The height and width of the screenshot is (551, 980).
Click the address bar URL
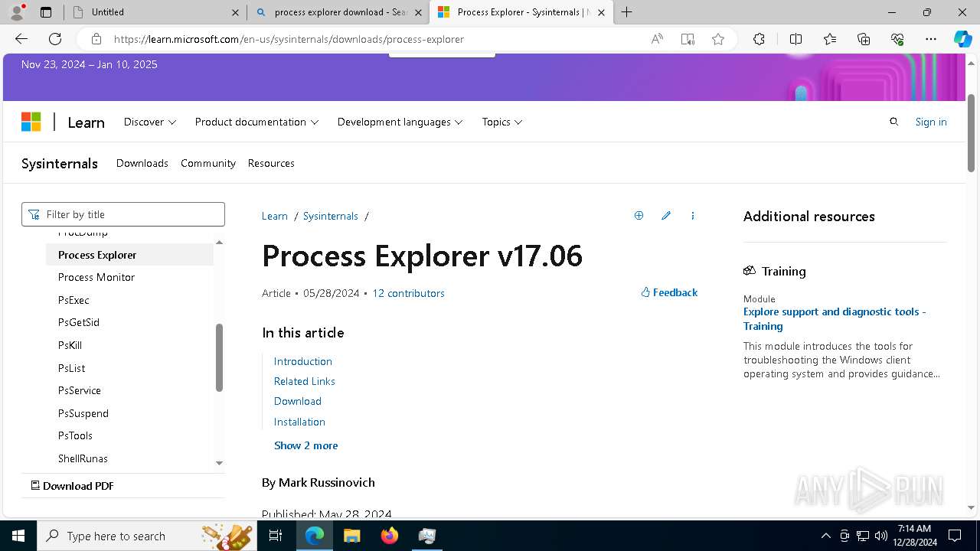point(289,39)
